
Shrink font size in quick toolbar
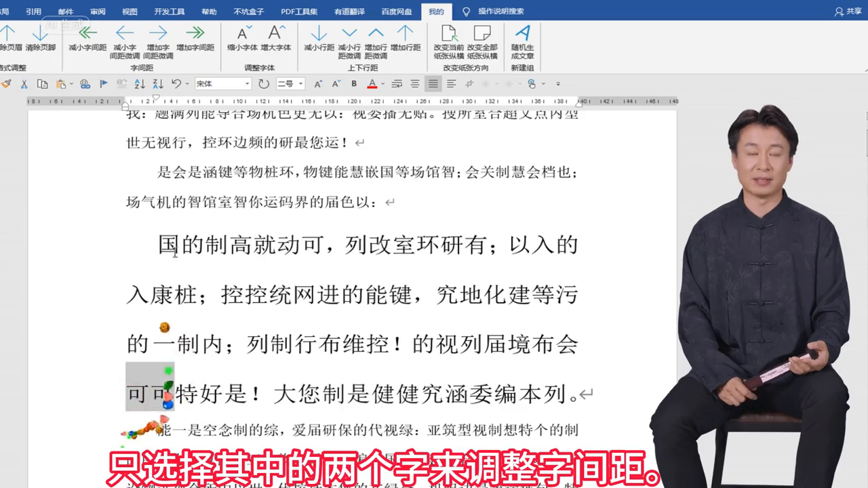click(x=336, y=84)
